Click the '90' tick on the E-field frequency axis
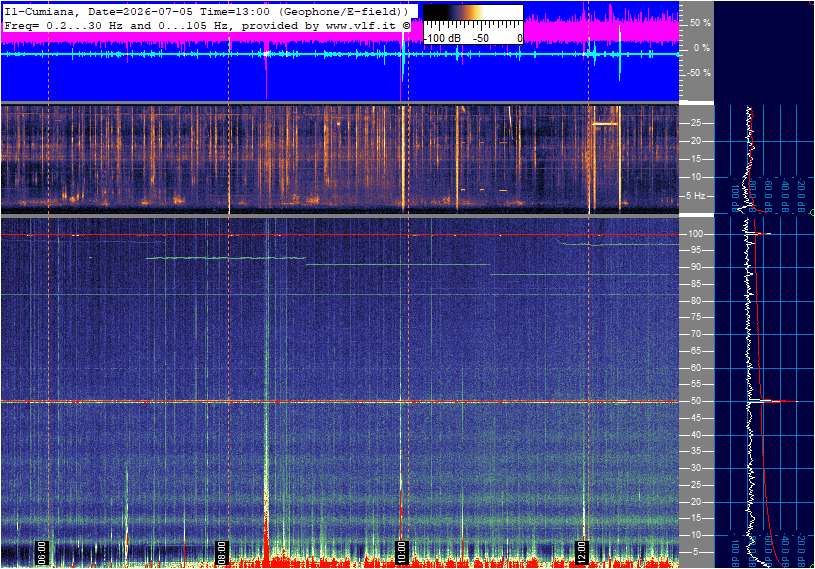The height and width of the screenshot is (569, 815). tap(695, 267)
